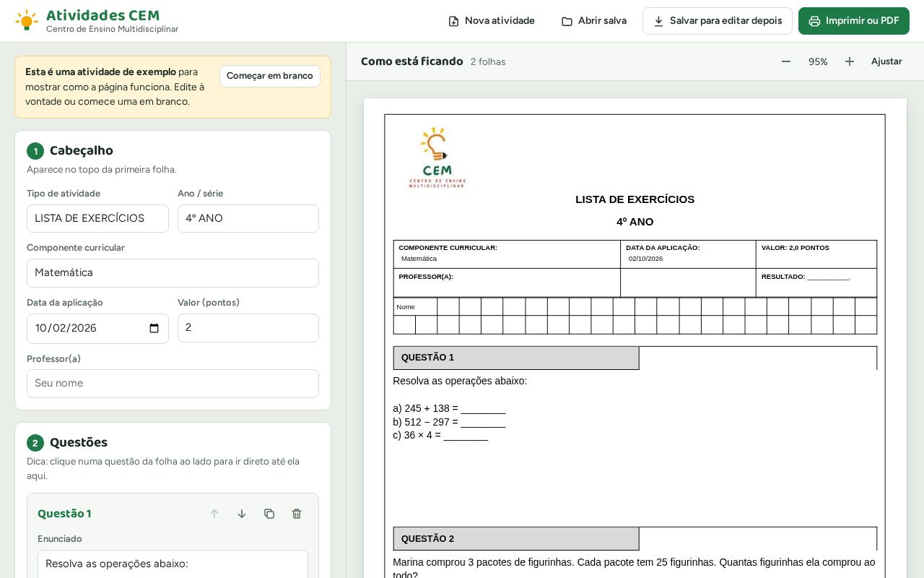Click the CEM logo in the preview sheet

point(437,158)
